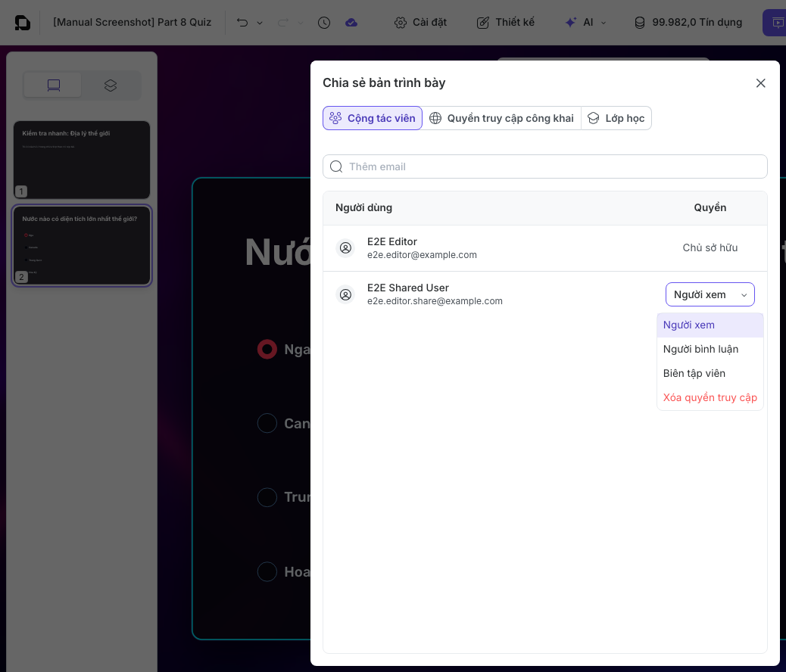786x672 pixels.
Task: Click the Quyền column header
Action: pos(710,208)
